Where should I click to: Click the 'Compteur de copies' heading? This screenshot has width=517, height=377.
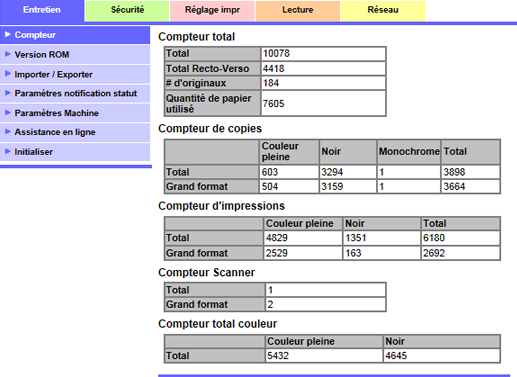(210, 129)
